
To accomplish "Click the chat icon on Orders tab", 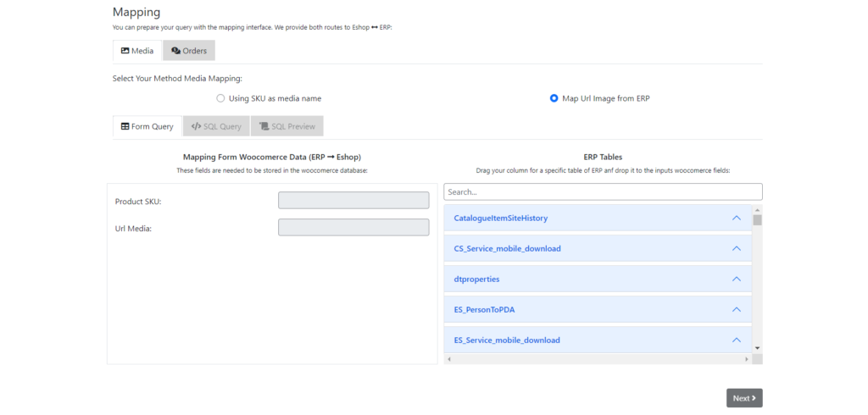I will [175, 51].
